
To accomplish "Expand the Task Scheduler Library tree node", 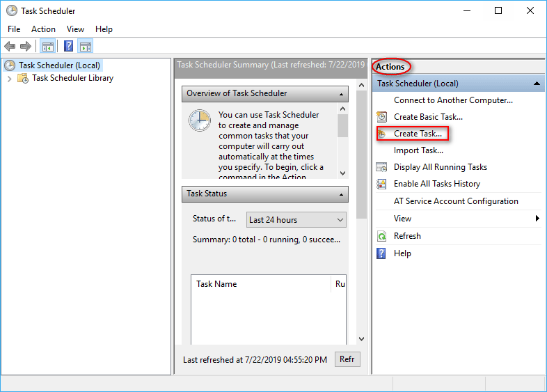I will [x=9, y=79].
